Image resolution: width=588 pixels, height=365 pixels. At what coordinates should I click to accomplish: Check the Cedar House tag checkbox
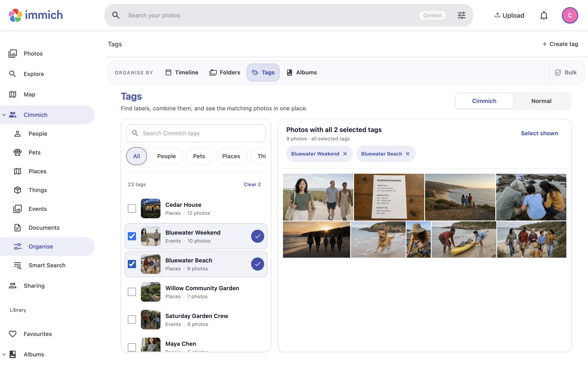(x=132, y=208)
